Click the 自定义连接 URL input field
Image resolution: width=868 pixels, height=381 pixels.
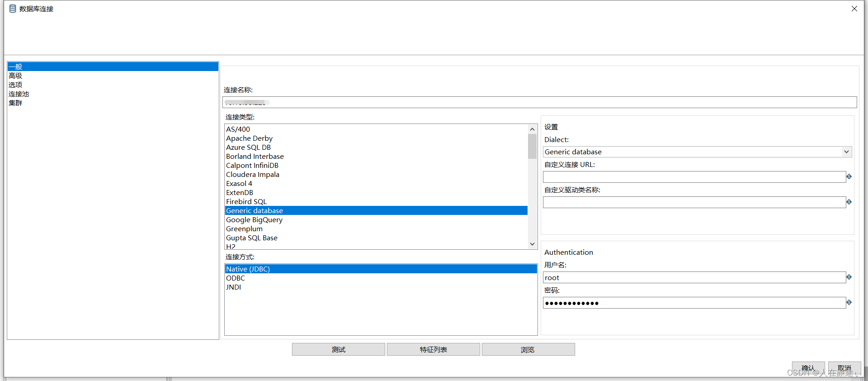pos(694,177)
